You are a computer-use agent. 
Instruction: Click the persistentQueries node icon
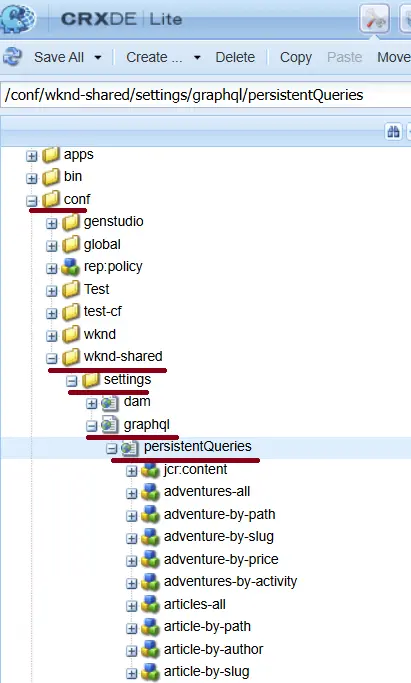click(x=130, y=447)
